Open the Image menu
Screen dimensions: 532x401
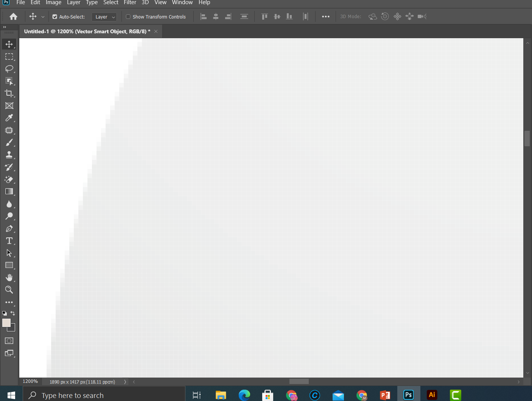click(53, 3)
